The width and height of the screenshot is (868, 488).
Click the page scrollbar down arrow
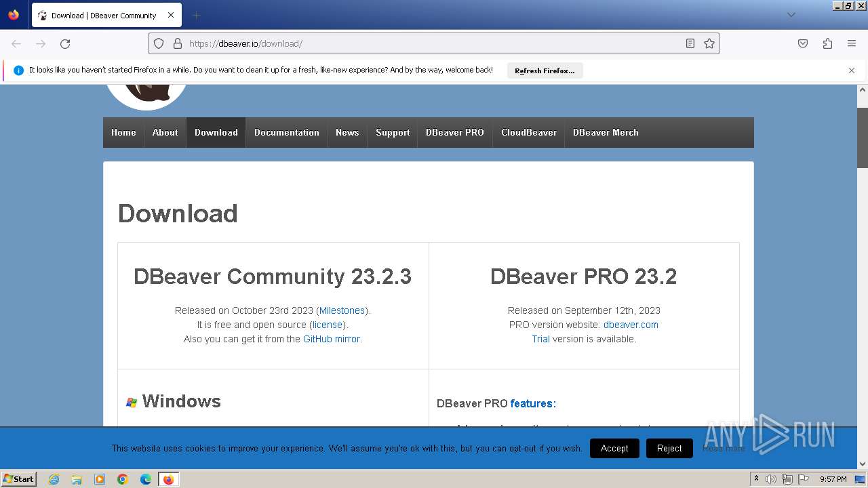click(863, 464)
